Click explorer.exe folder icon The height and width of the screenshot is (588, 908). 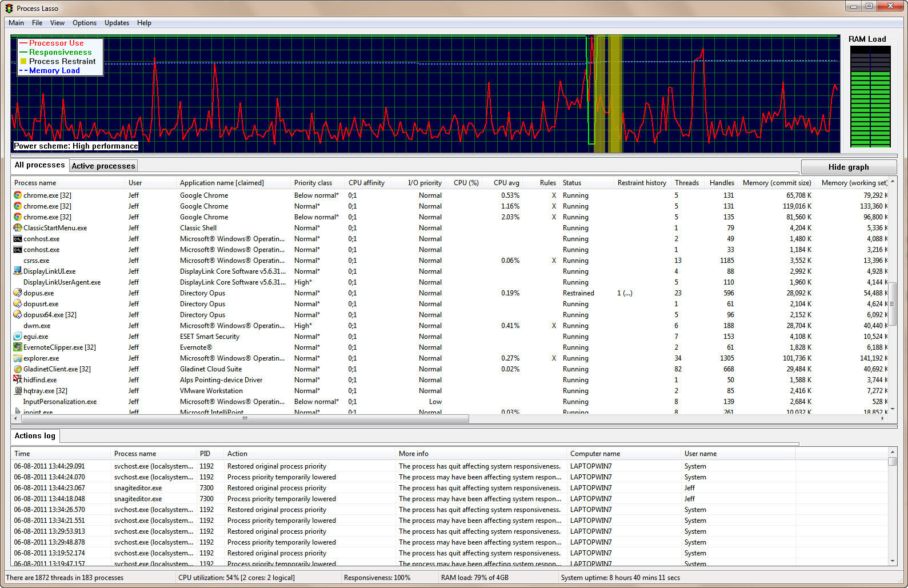click(x=18, y=358)
